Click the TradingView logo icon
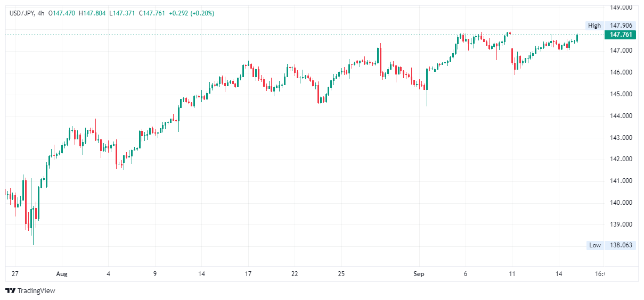 pyautogui.click(x=10, y=290)
